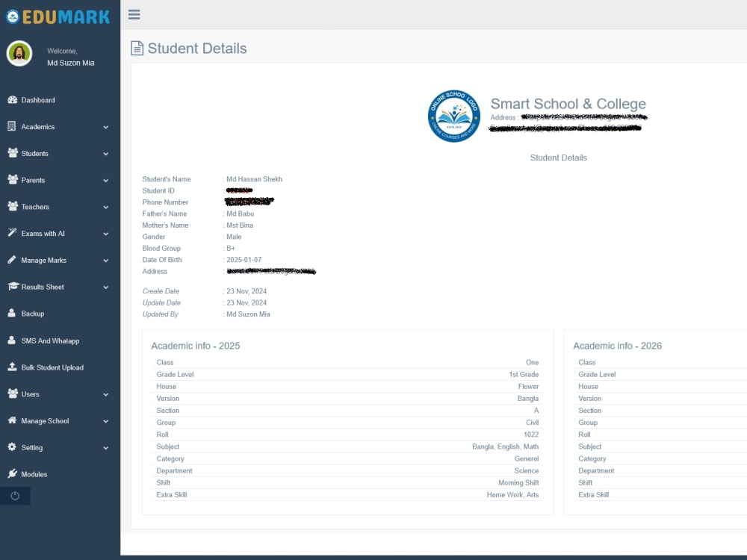The image size is (747, 560).
Task: Expand the Results Sheet chevron
Action: 106,287
